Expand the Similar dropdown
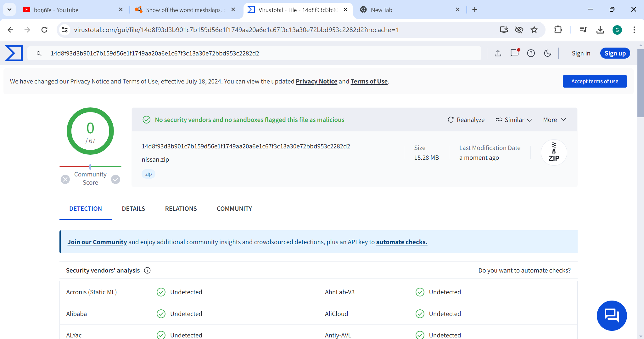 (514, 120)
